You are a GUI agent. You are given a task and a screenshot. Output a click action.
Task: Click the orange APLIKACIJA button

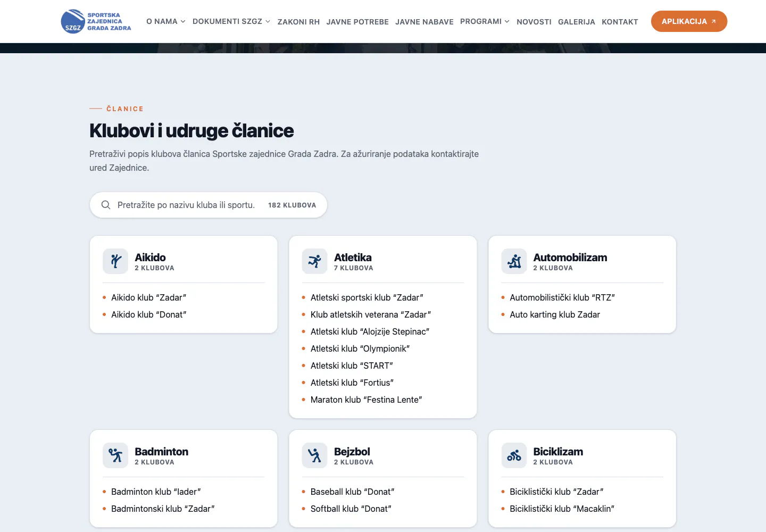point(689,21)
